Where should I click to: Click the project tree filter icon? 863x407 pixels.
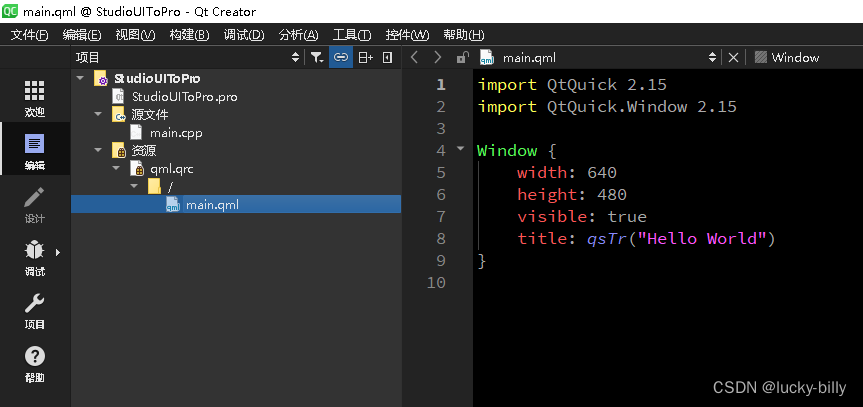(316, 57)
